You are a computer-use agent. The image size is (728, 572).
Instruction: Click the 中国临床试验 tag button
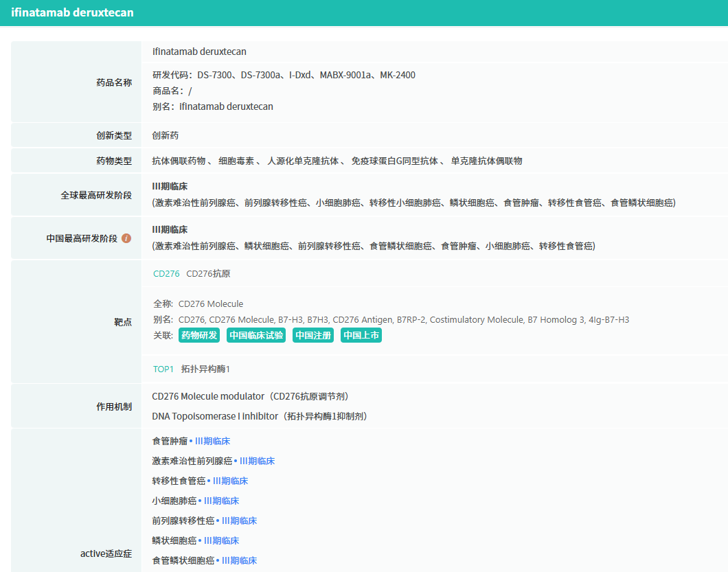click(x=256, y=335)
